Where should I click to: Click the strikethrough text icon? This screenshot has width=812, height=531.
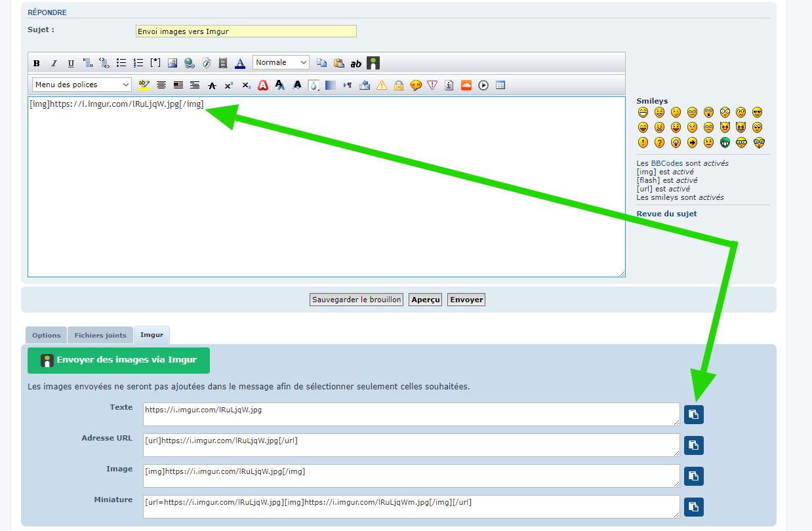(x=212, y=85)
